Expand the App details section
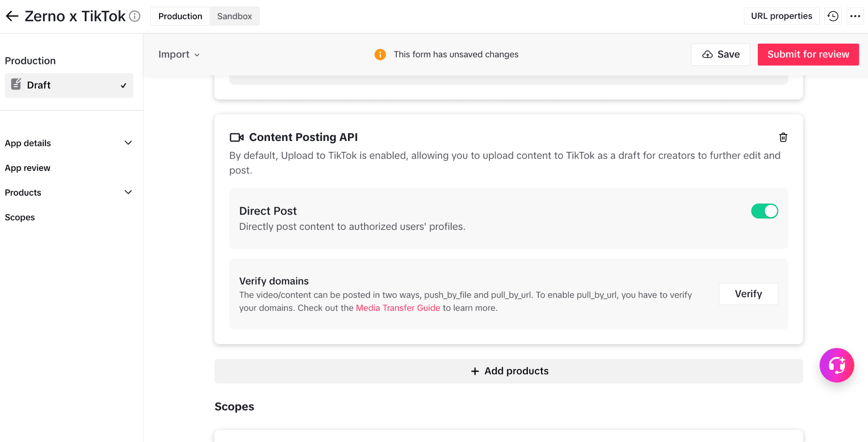Image resolution: width=868 pixels, height=442 pixels. pos(69,143)
